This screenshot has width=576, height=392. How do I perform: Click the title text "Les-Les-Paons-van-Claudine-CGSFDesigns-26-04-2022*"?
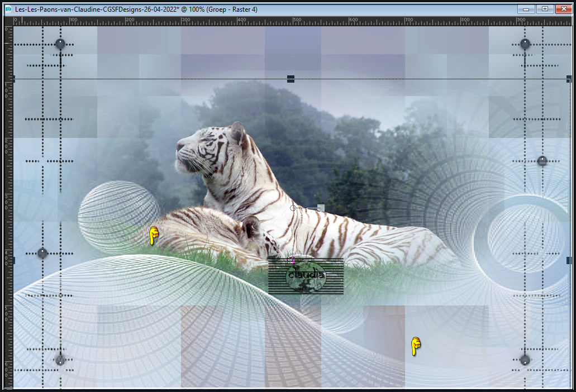coord(97,9)
